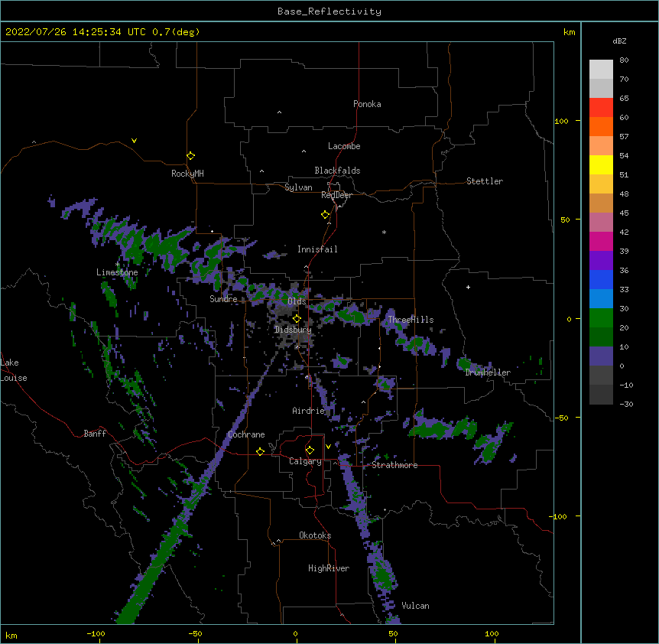Click the Sylvan label
659x644 pixels.
[x=298, y=187]
